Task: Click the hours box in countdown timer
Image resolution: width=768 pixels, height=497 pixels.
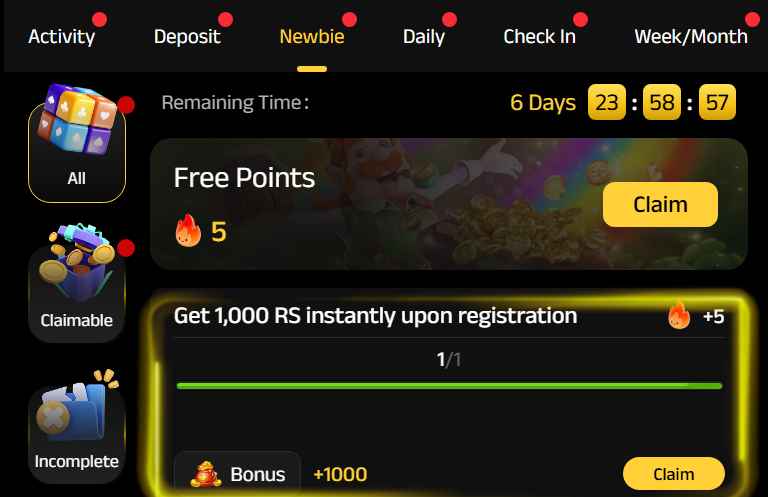Action: 607,102
